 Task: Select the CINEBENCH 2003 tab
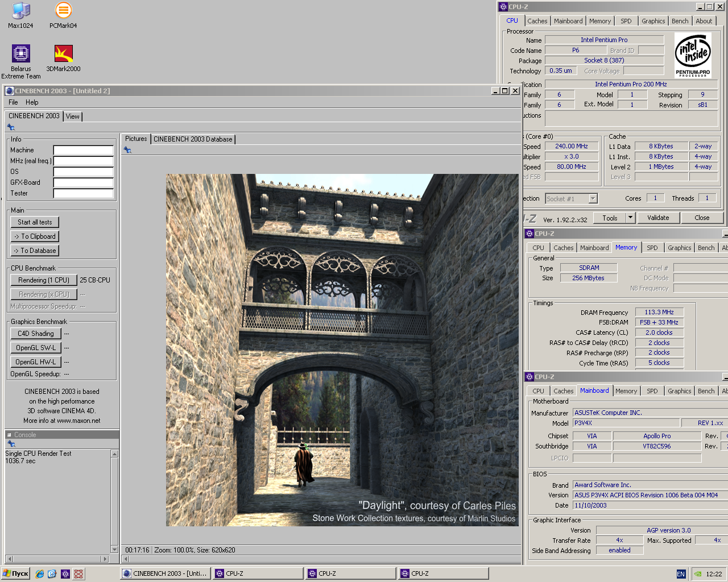[x=34, y=116]
